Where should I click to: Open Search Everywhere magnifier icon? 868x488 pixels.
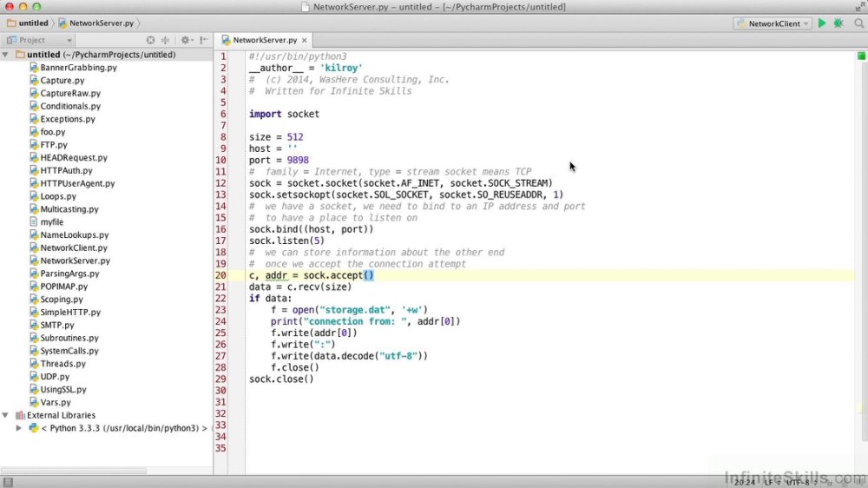click(x=859, y=23)
